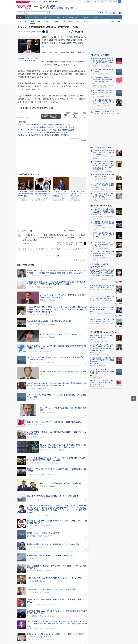Image resolution: width=138 pixels, height=644 pixels.
Task: Click the Yahoo! JAPAN News logo
Action: 27,7
